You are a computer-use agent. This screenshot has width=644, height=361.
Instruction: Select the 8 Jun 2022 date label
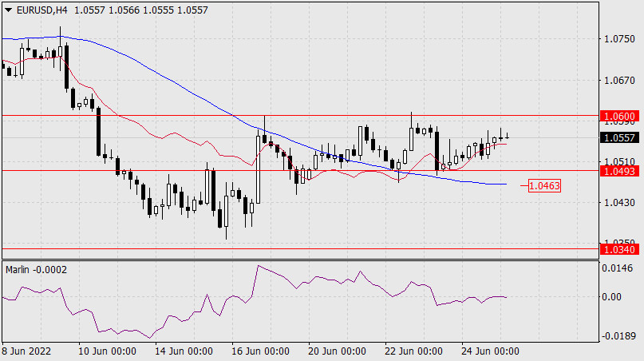click(x=26, y=351)
